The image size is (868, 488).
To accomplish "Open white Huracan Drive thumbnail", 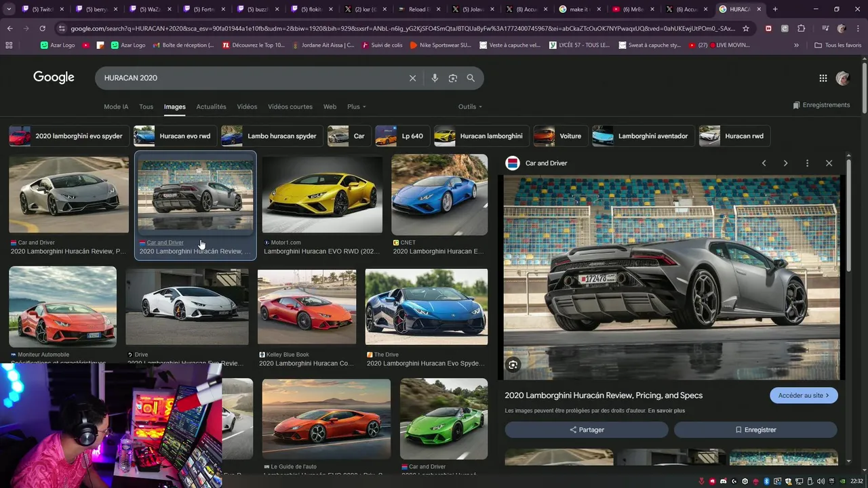I will [187, 307].
